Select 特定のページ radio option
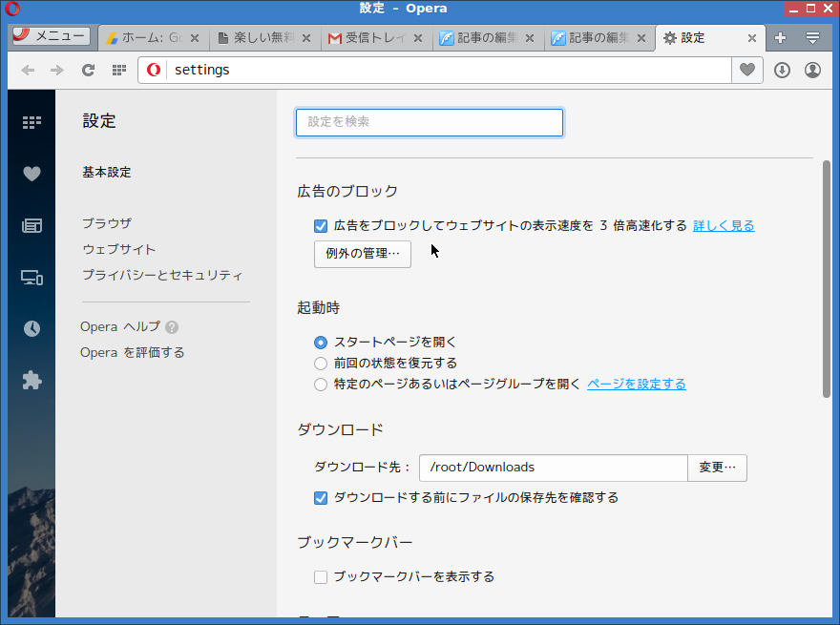The image size is (840, 625). 321,385
